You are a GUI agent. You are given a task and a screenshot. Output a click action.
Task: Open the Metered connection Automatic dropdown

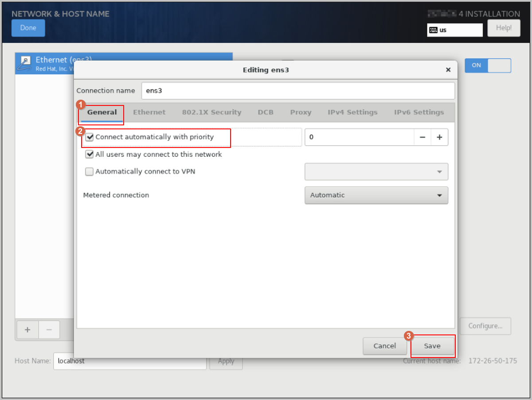376,195
